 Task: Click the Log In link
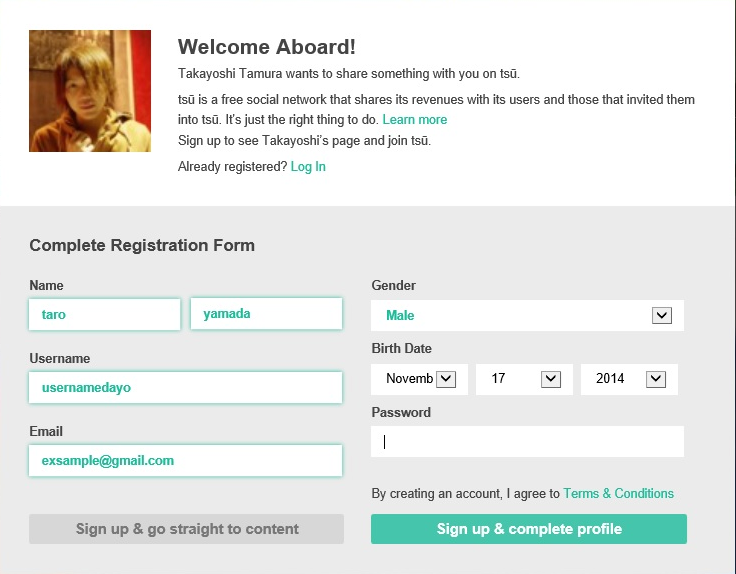click(308, 167)
